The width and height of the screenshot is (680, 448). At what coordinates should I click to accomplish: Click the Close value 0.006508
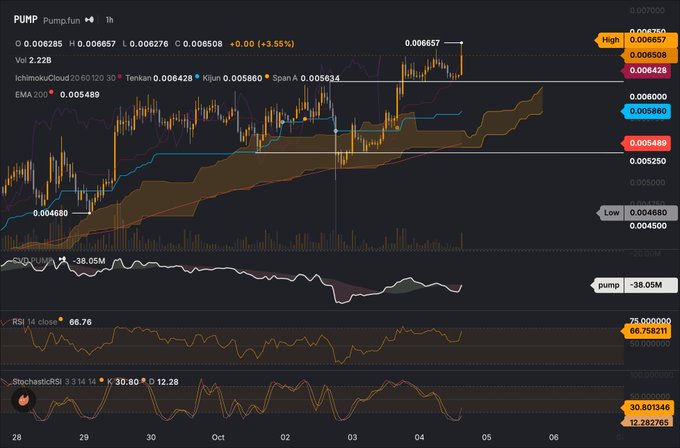203,44
